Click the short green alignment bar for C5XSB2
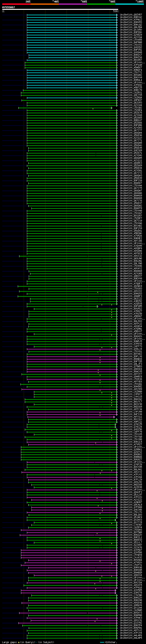The height and width of the screenshot is (644, 146). [65, 108]
